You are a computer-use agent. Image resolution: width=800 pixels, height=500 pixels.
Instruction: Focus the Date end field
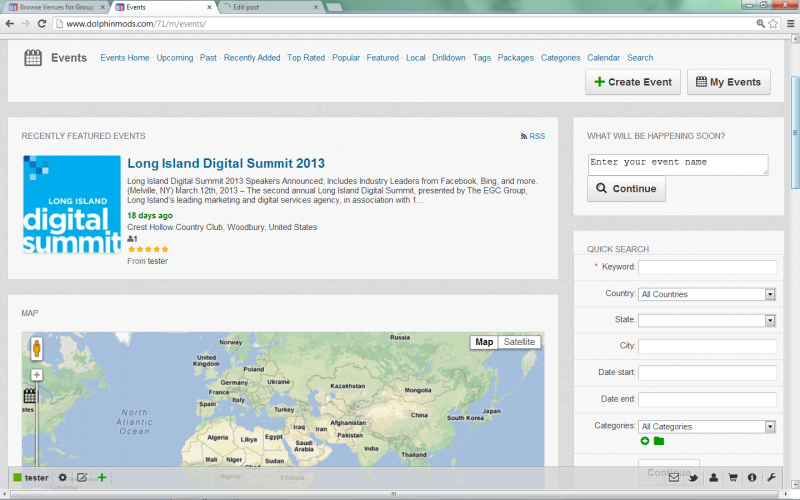point(707,399)
